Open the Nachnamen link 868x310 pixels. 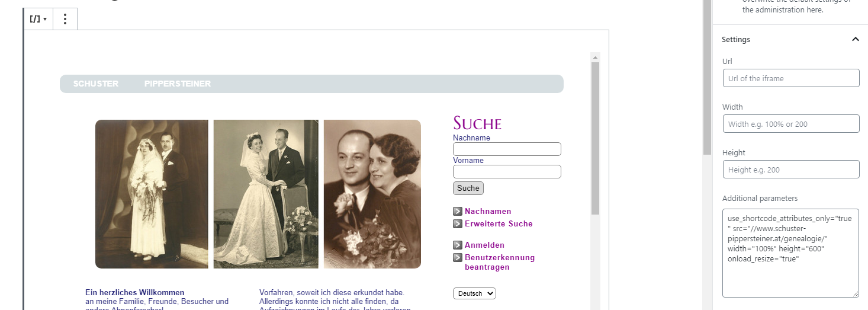pyautogui.click(x=488, y=211)
